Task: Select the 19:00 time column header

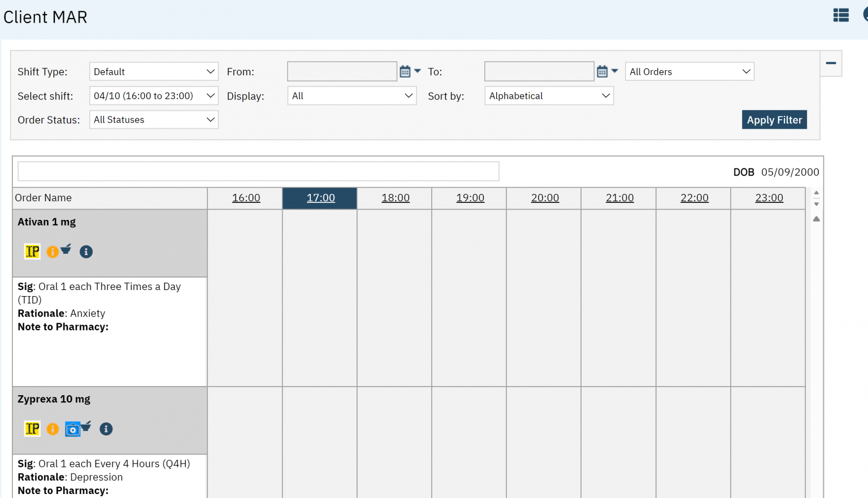Action: pos(470,198)
